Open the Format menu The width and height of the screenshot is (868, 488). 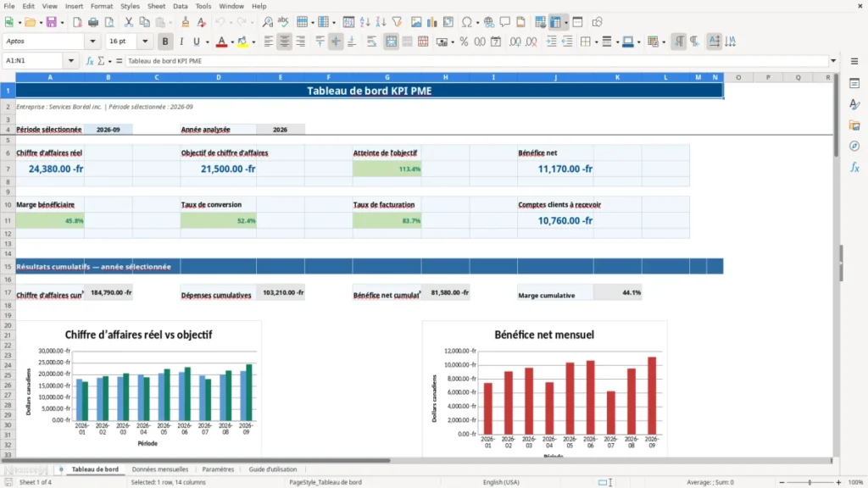[102, 6]
